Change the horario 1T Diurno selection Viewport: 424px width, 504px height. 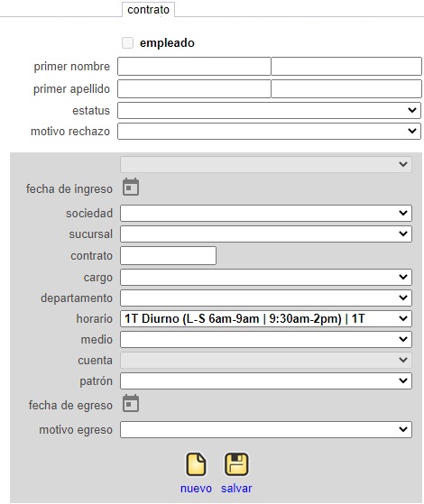[x=266, y=318]
